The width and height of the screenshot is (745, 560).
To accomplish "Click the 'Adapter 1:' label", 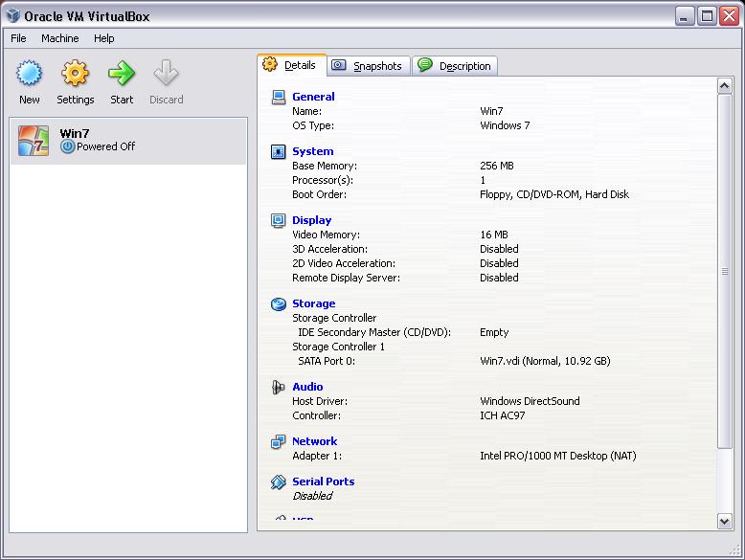I will (x=317, y=456).
